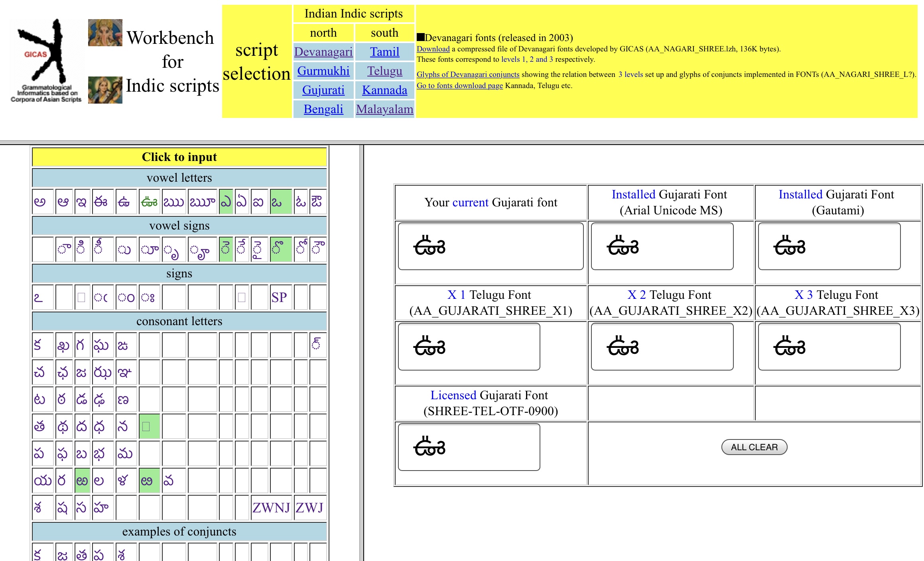This screenshot has height=561, width=924.
Task: Click the SP space sign cell
Action: pos(280,297)
